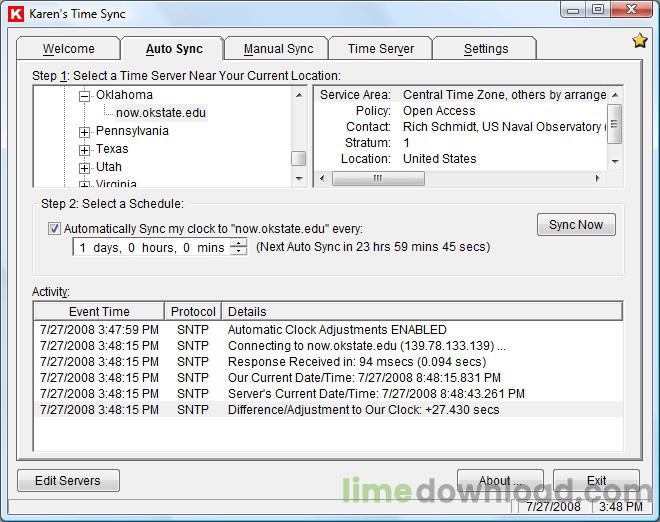Click server details vertical scrollbar thumb
This screenshot has height=522, width=660.
click(x=615, y=124)
